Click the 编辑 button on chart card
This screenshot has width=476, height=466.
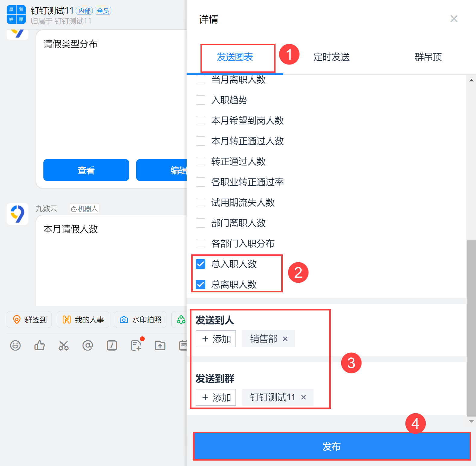click(162, 170)
